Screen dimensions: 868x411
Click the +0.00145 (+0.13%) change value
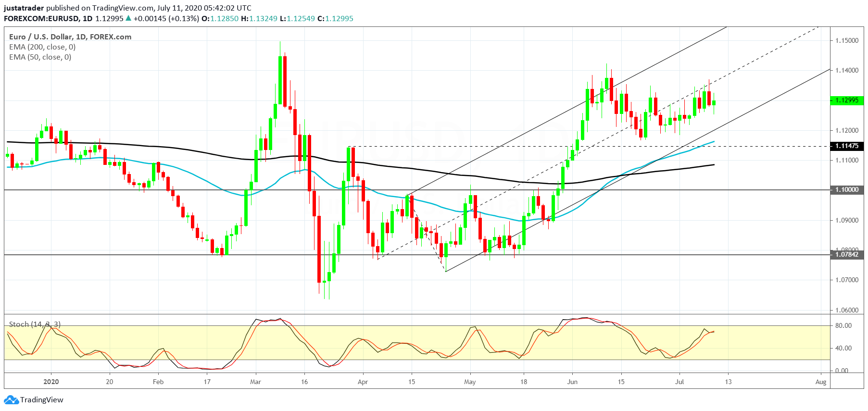(x=166, y=18)
